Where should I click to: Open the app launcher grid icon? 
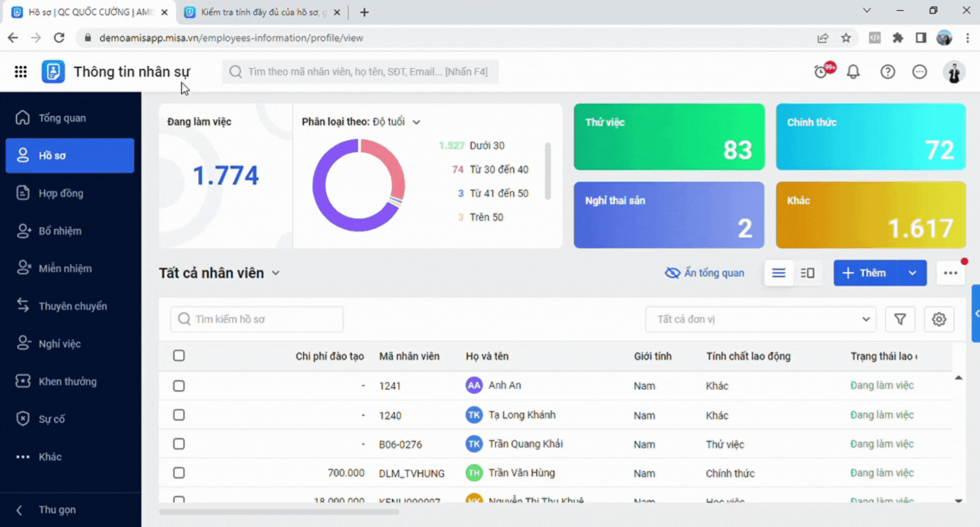pyautogui.click(x=20, y=72)
